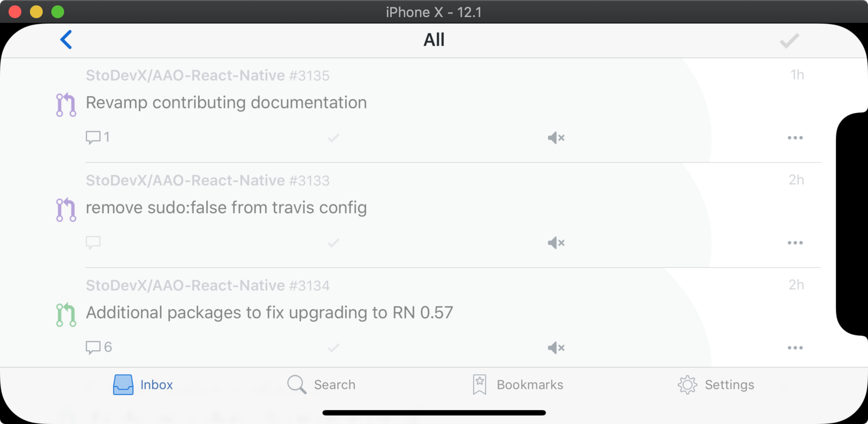868x424 pixels.
Task: Open pull request icon for Revamp contributing documentation
Action: tap(66, 105)
